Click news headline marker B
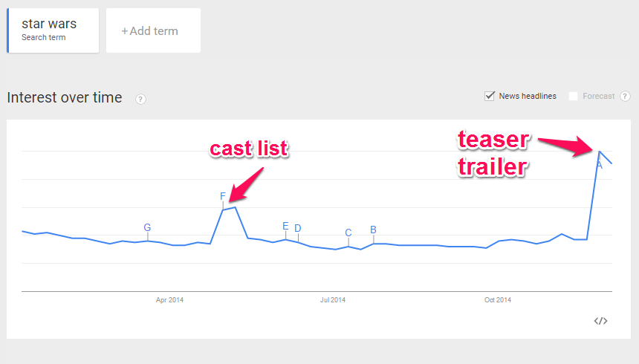 (x=373, y=230)
